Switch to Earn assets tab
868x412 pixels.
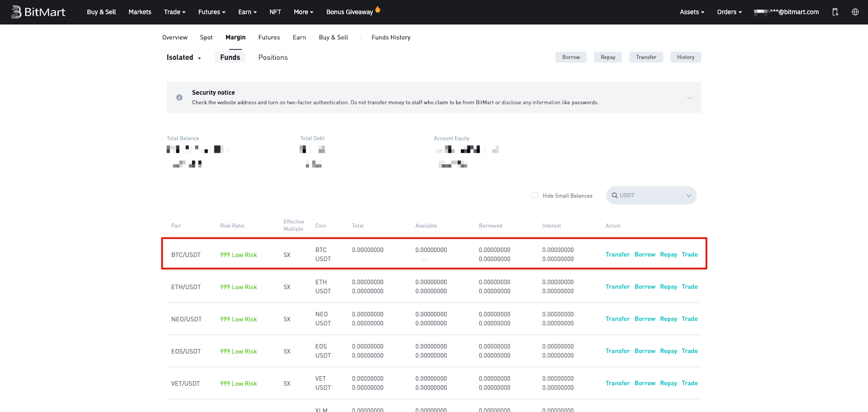299,38
